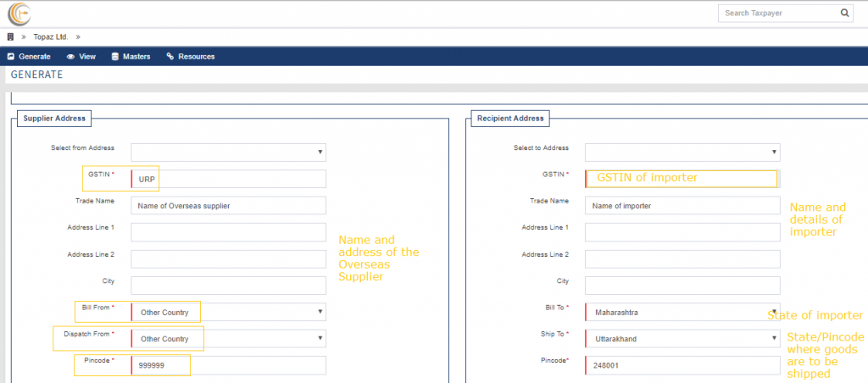Open the Masters menu
This screenshot has width=868, height=383.
(131, 57)
